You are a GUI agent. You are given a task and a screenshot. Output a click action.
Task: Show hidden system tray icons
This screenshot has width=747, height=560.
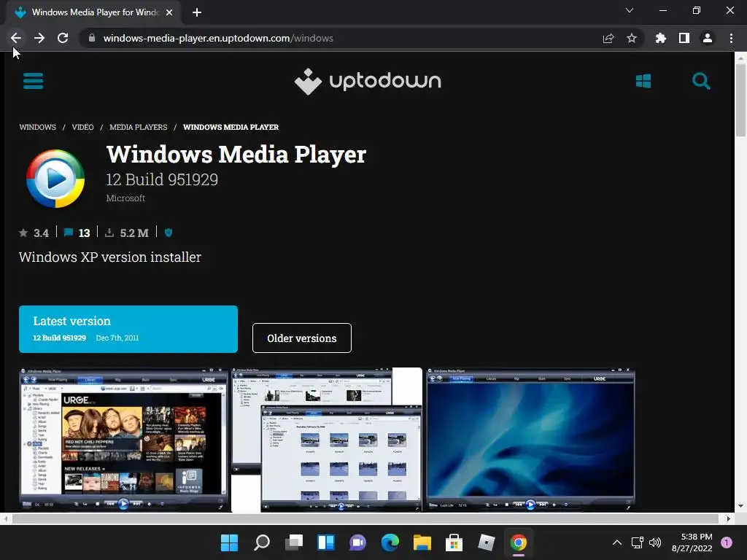pyautogui.click(x=617, y=542)
